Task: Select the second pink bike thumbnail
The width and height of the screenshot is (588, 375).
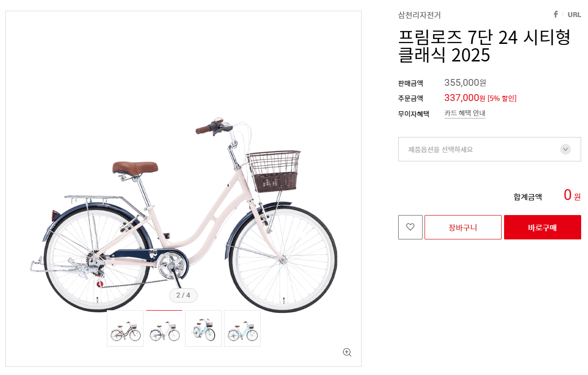Action: tap(164, 328)
